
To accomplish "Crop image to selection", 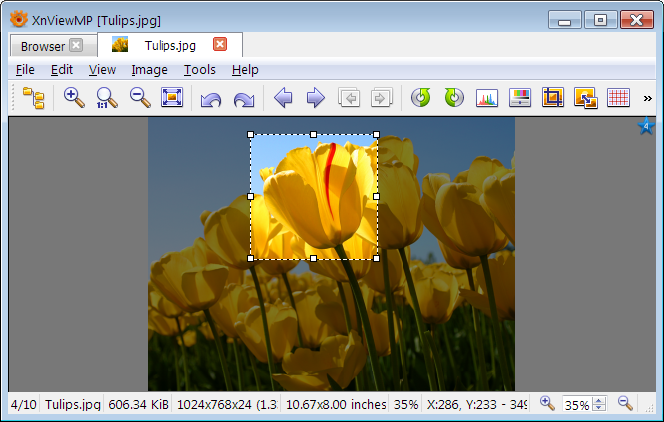I will pyautogui.click(x=553, y=98).
